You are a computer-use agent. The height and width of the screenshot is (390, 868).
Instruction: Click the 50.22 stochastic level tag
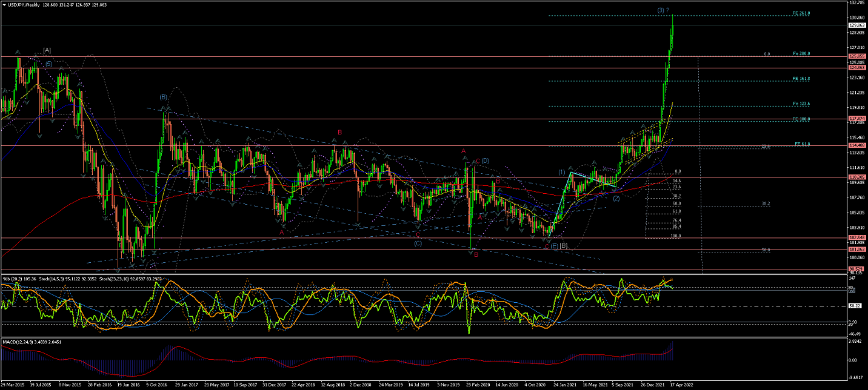pyautogui.click(x=855, y=306)
